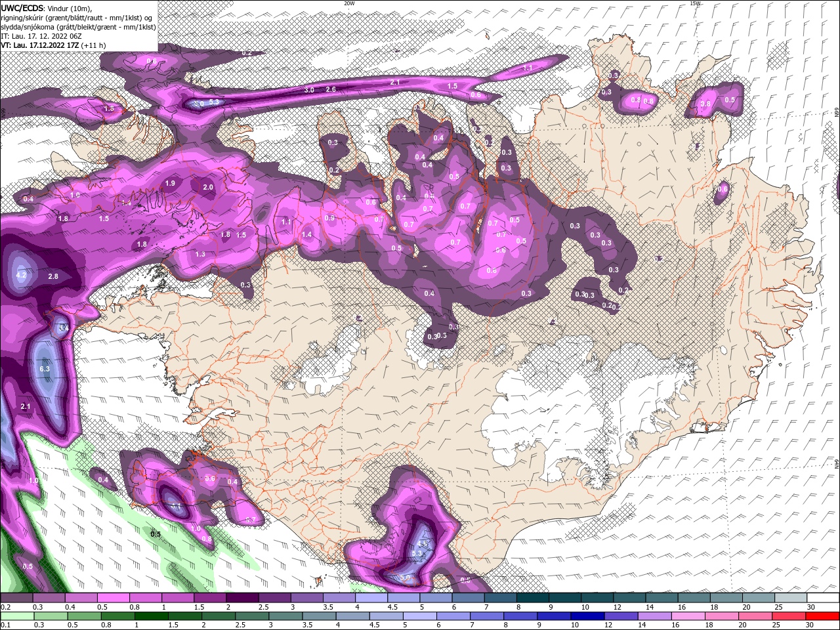
Task: Select upper legend dark teal swatch from 8 to 9
Action: pyautogui.click(x=532, y=598)
